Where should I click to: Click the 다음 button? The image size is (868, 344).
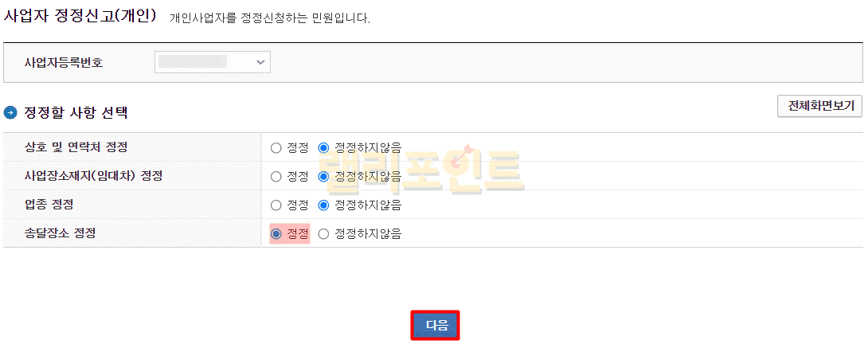coord(436,325)
